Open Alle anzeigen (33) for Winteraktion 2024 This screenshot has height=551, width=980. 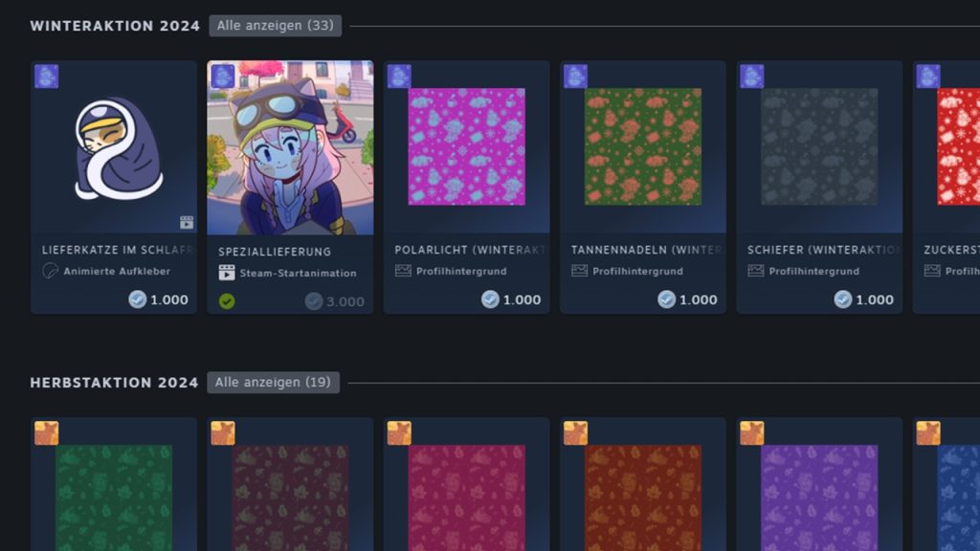click(x=275, y=26)
